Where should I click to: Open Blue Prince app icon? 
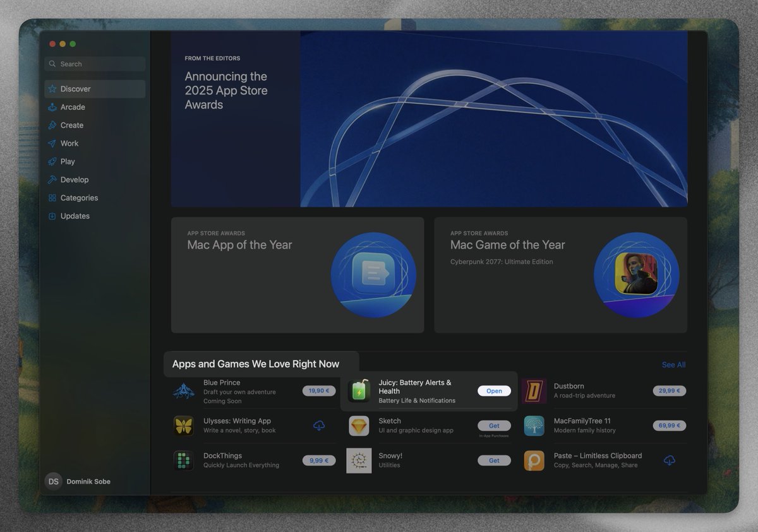(x=184, y=391)
